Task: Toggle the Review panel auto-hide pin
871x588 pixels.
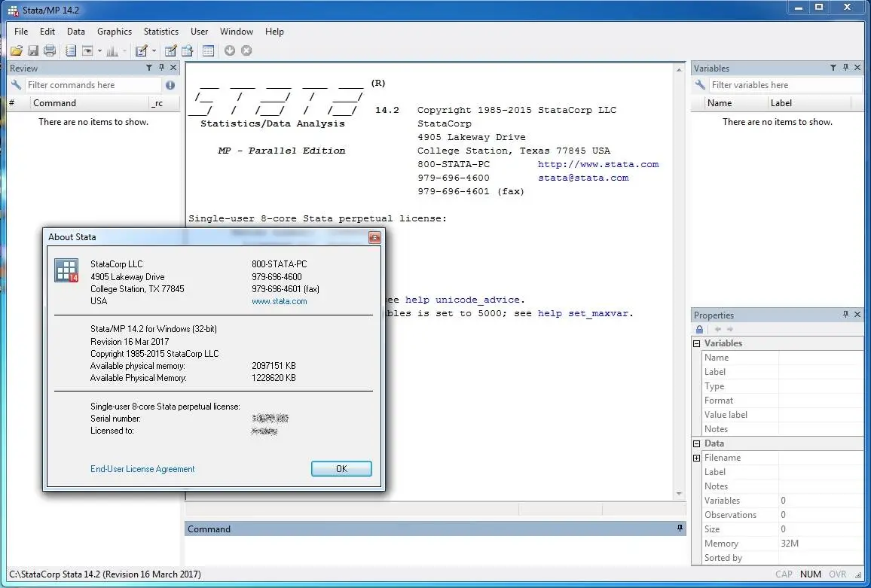Action: click(161, 68)
